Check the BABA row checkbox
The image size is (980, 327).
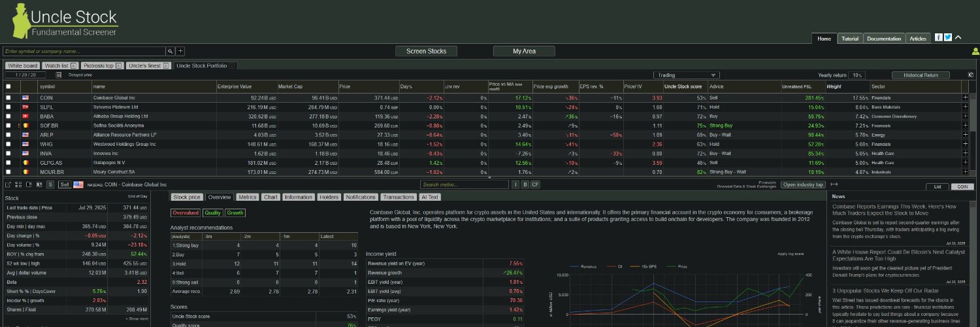[8, 116]
